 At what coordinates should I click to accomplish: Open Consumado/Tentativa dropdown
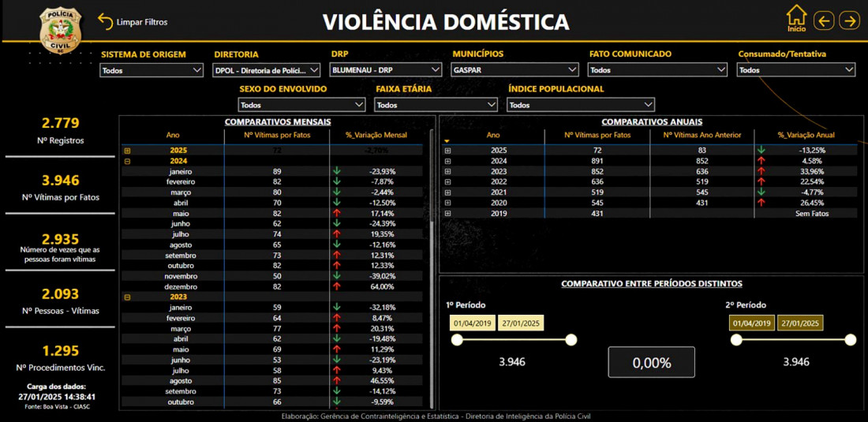click(796, 69)
